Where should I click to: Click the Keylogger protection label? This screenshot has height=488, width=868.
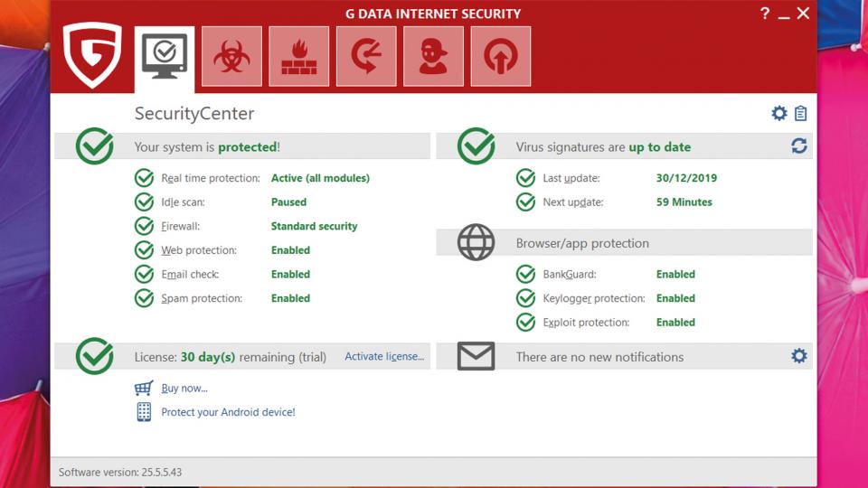(x=594, y=299)
